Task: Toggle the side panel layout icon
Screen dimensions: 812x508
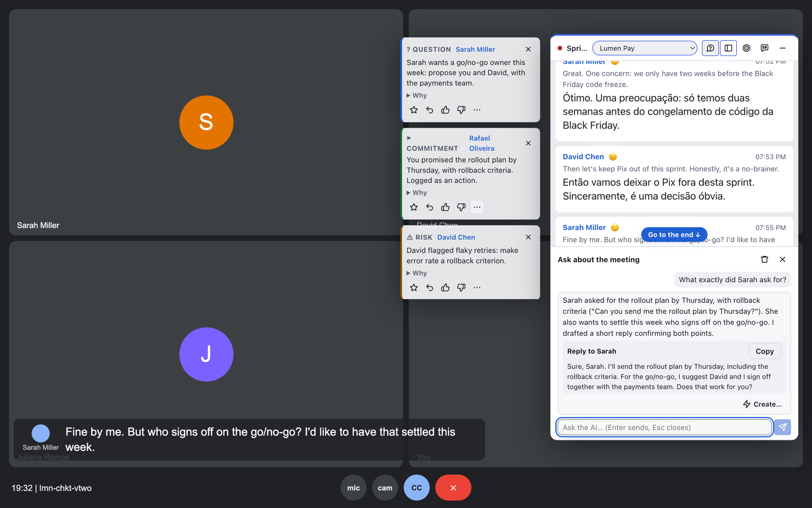Action: pos(728,48)
